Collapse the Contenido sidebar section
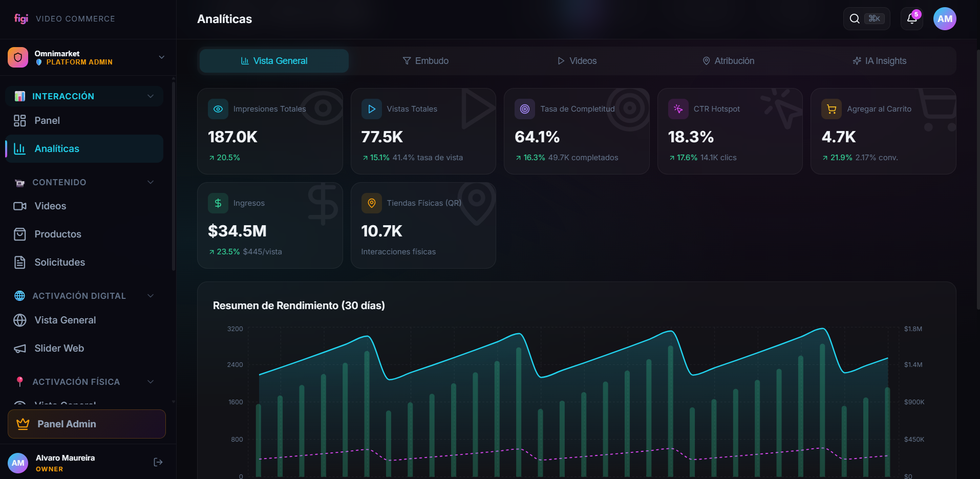This screenshot has height=479, width=980. [x=151, y=182]
